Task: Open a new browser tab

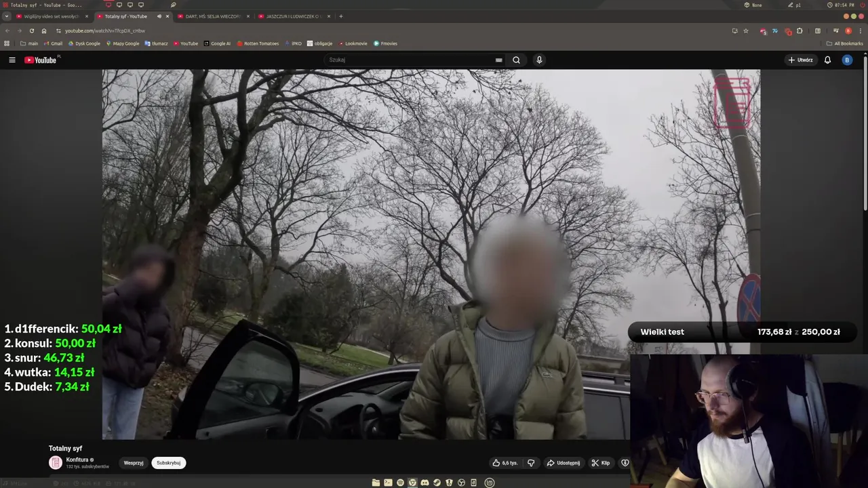Action: point(341,16)
